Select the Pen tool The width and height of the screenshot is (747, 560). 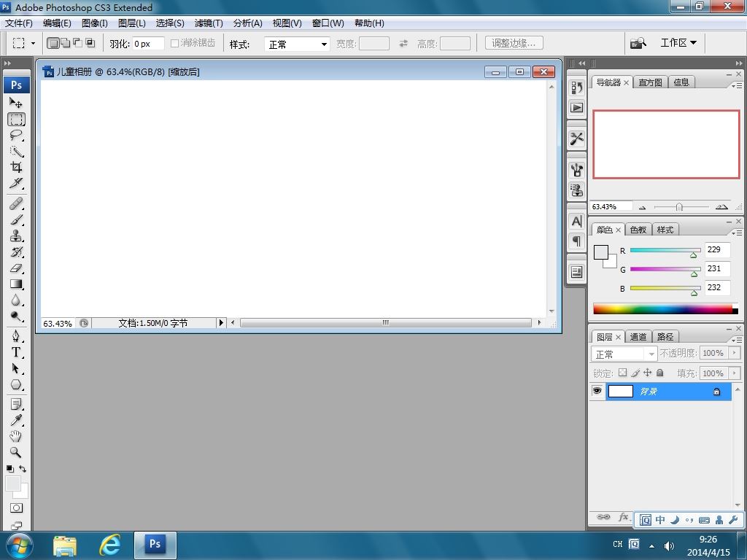[16, 336]
